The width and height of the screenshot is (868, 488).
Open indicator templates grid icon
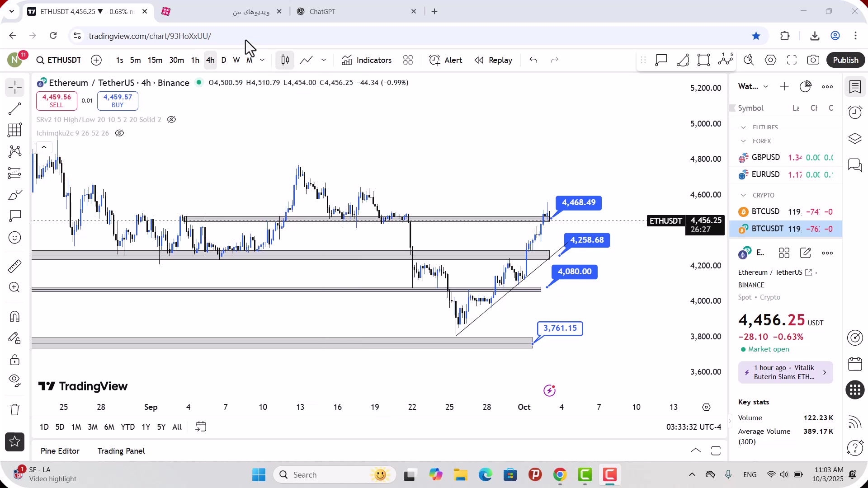point(408,60)
